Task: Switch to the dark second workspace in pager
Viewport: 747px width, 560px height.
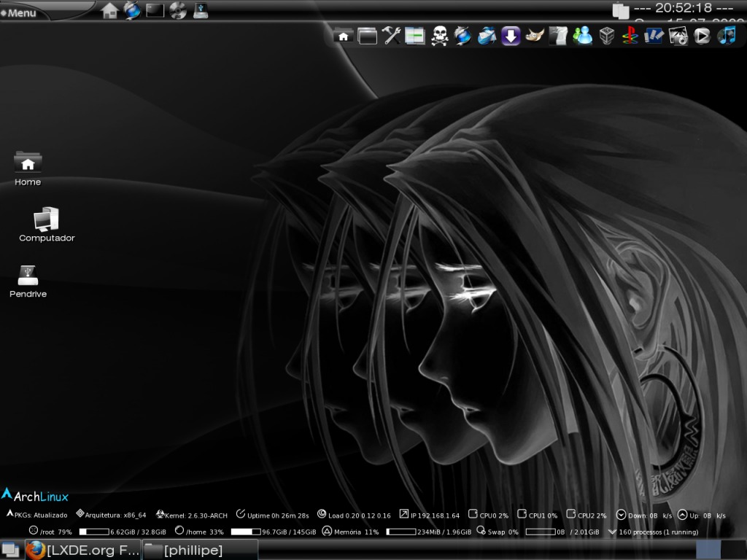Action: coord(733,550)
